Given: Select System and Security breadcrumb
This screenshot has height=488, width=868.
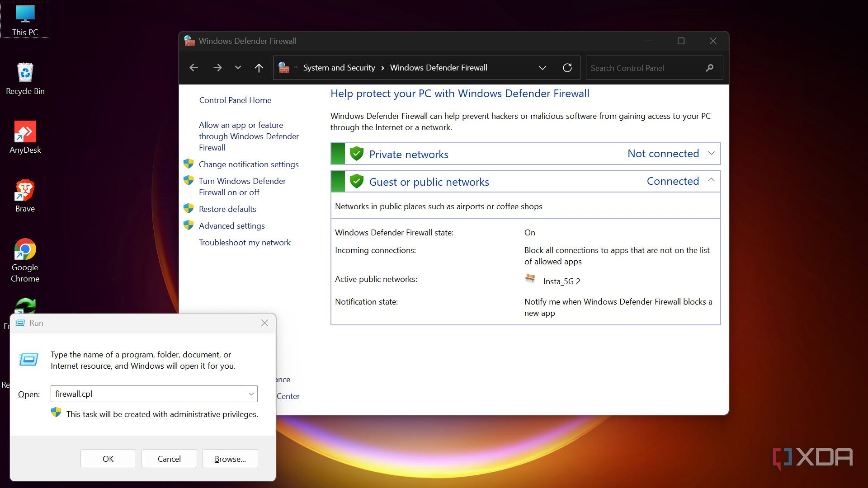Looking at the screenshot, I should pyautogui.click(x=339, y=68).
